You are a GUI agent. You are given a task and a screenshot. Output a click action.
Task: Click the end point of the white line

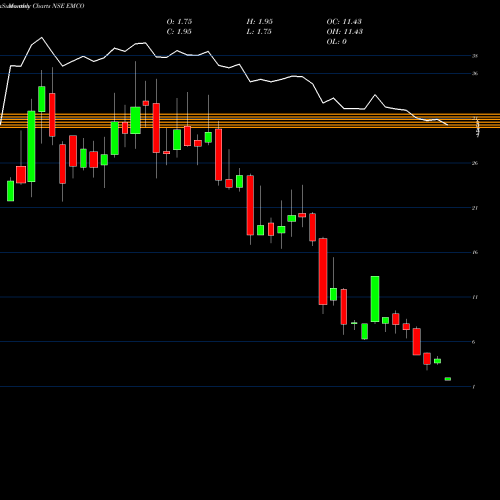[447, 125]
